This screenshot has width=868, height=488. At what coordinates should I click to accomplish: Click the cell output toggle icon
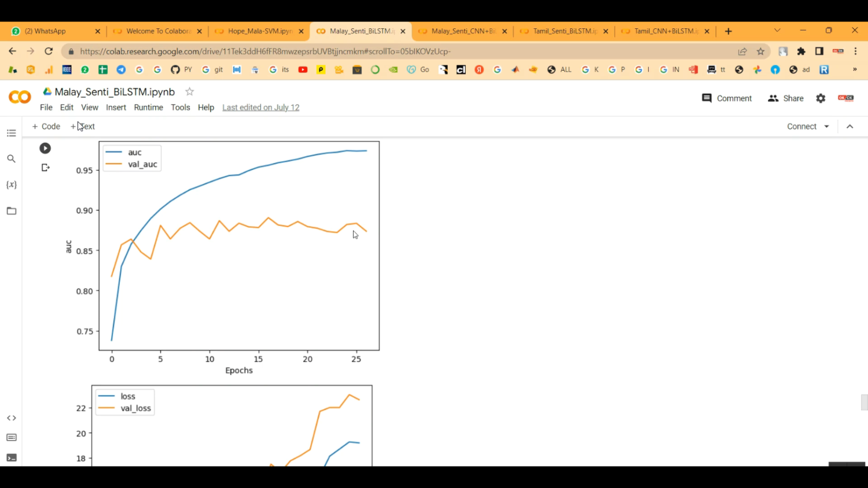[x=45, y=168]
